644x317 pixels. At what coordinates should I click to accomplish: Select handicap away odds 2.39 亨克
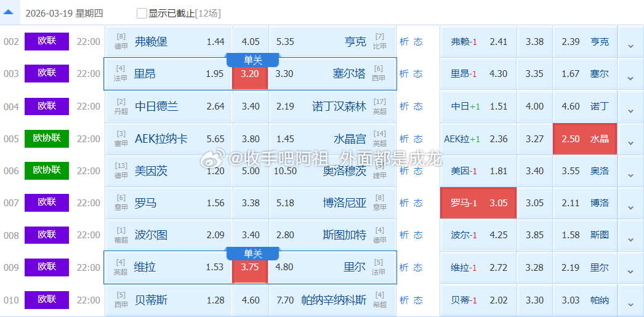[585, 42]
